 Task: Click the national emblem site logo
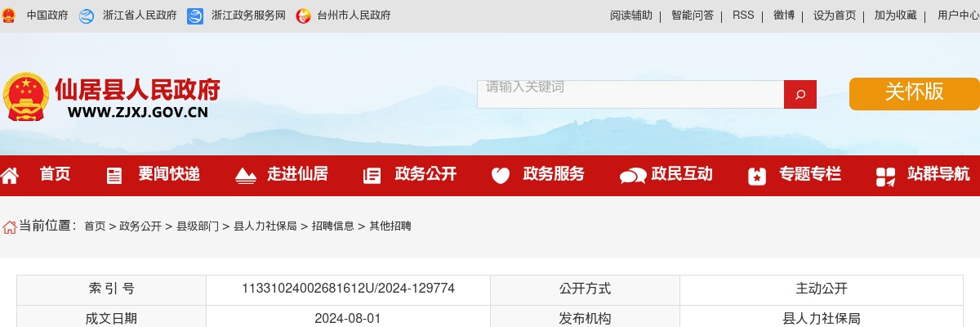tap(26, 96)
